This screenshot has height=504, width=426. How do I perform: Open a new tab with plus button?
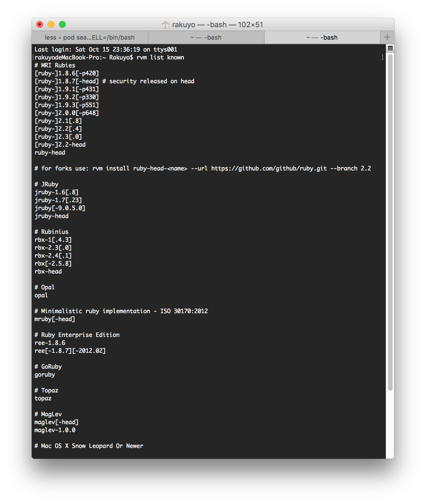pos(387,37)
